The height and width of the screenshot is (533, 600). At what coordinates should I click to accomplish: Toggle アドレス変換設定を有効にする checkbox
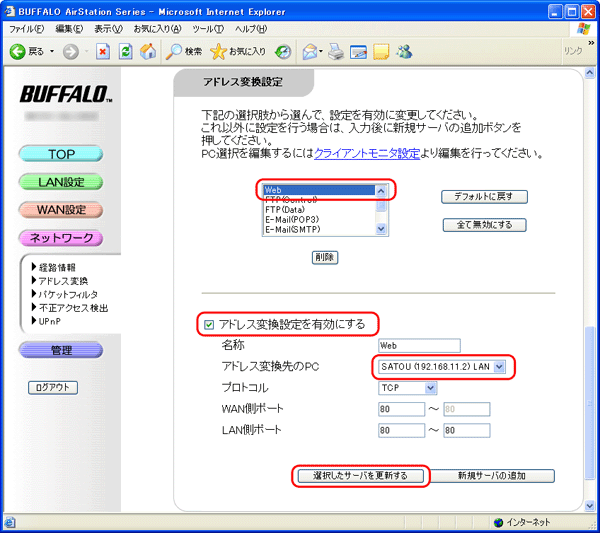pyautogui.click(x=209, y=325)
